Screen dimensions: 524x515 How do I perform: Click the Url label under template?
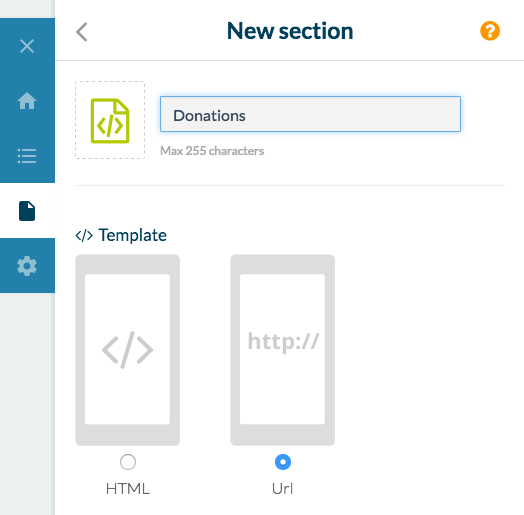coord(283,489)
